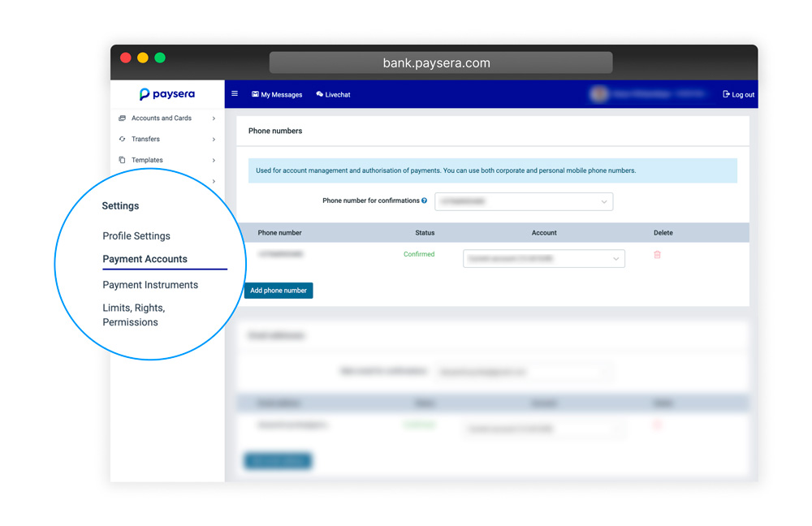The height and width of the screenshot is (526, 812).
Task: Click the Accounts and Cards card icon
Action: (x=123, y=118)
